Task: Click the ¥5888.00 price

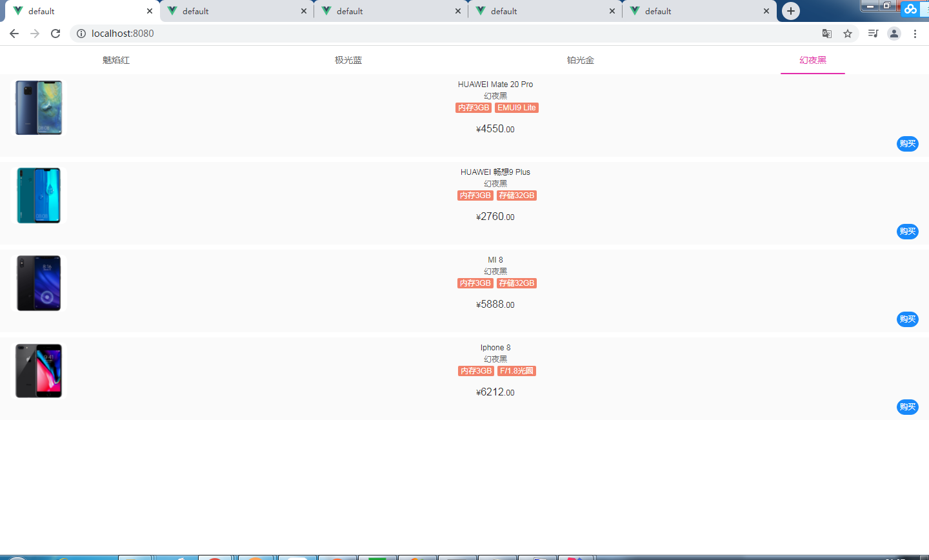Action: click(x=495, y=305)
